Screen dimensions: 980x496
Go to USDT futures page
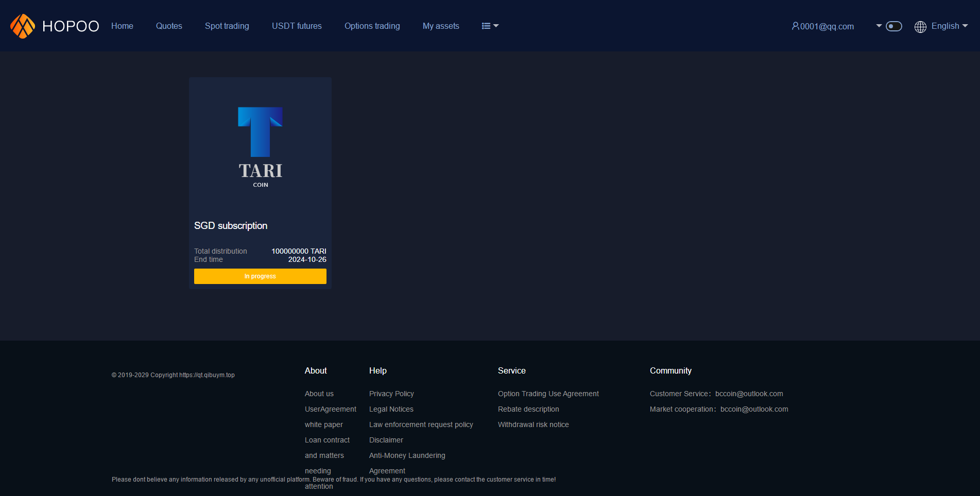297,26
